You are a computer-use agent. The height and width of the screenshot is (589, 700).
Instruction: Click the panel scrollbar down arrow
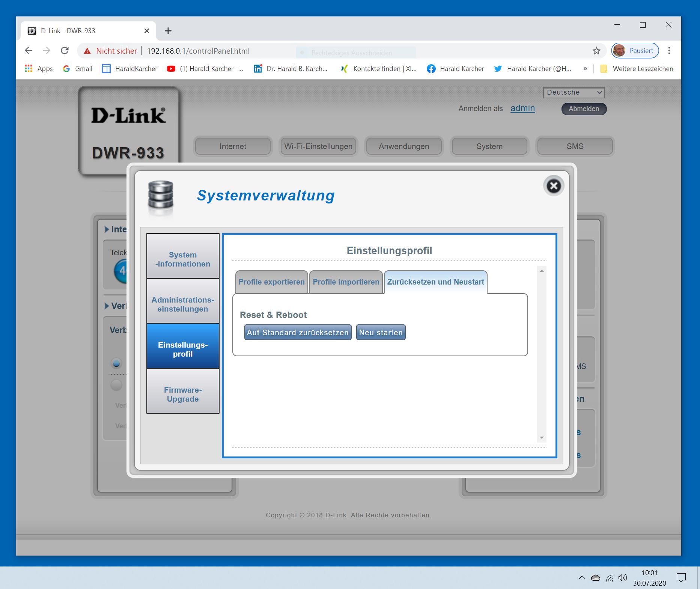coord(542,438)
